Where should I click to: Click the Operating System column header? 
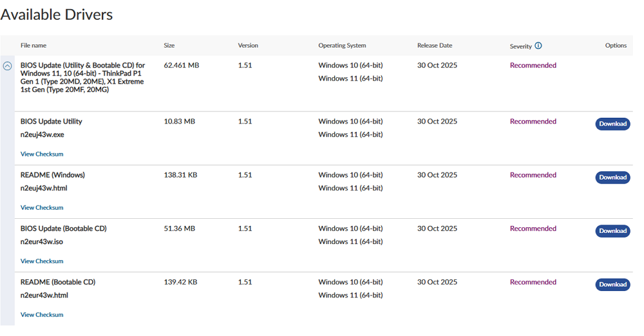coord(342,46)
